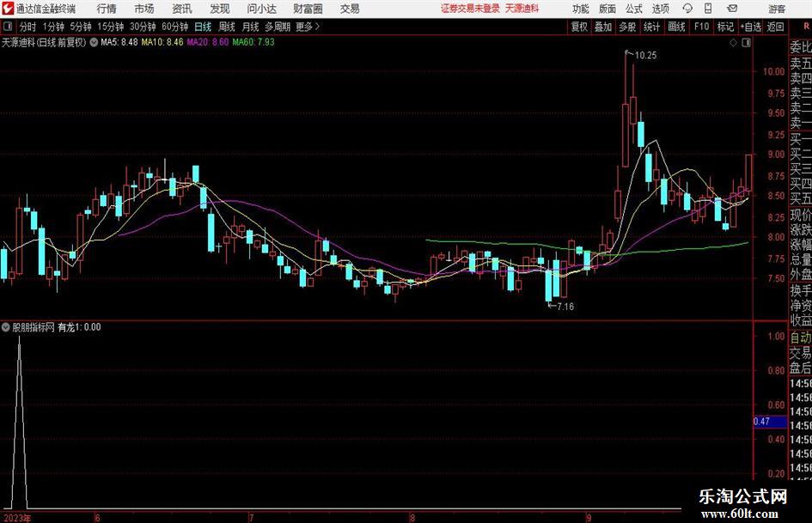Image resolution: width=812 pixels, height=523 pixels.
Task: Click the month 9 marker on timeline
Action: pos(589,517)
